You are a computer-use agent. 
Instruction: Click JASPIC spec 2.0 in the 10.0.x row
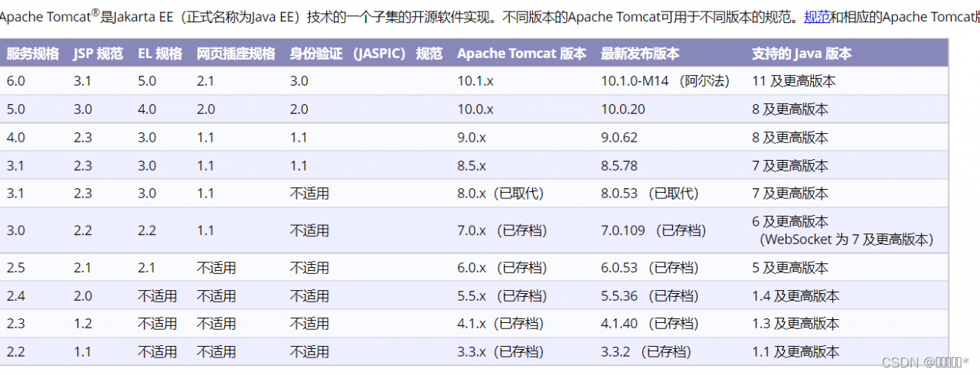click(299, 109)
